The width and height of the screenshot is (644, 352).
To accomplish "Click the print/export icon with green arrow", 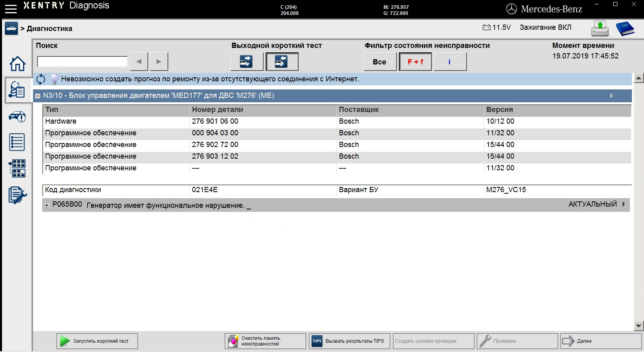I will pos(600,29).
